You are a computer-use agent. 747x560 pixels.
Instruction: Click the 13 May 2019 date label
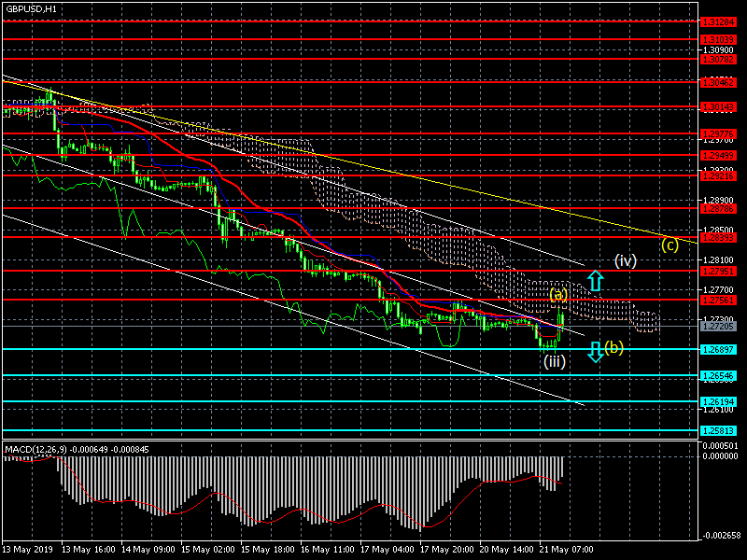27,550
